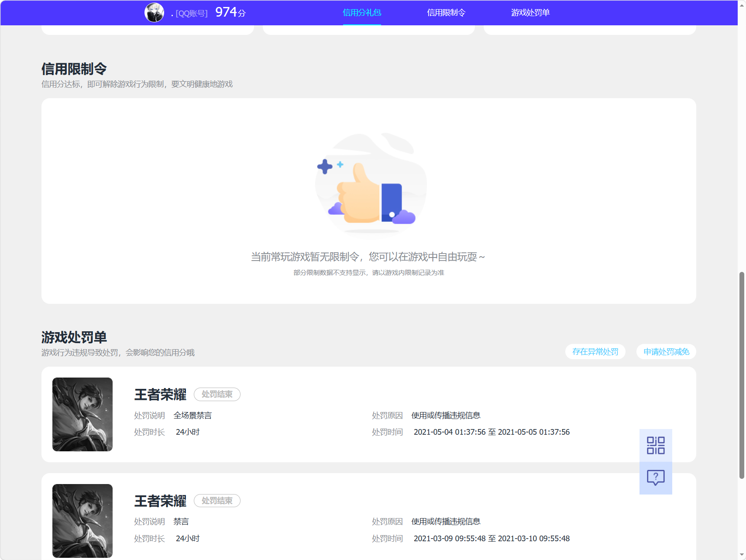The image size is (746, 560).
Task: Switch to 游戏处罚单 tab
Action: [x=530, y=13]
